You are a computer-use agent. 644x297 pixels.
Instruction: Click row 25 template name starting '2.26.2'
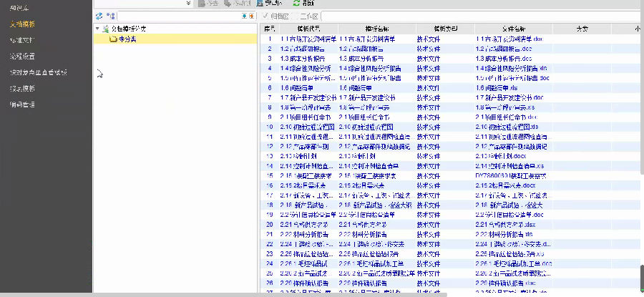376,273
